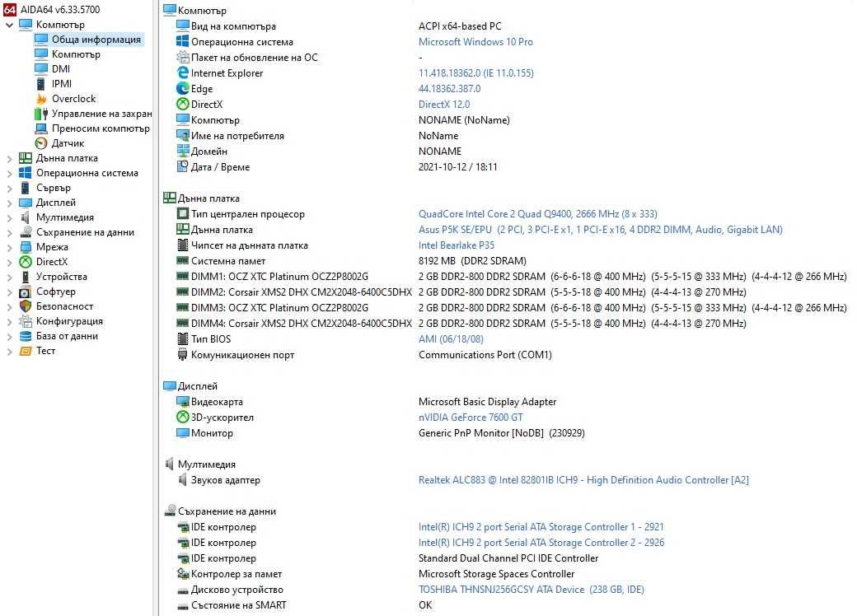Viewport: 857px width, 616px height.
Task: Expand the DirectX tree node
Action: tap(9, 262)
